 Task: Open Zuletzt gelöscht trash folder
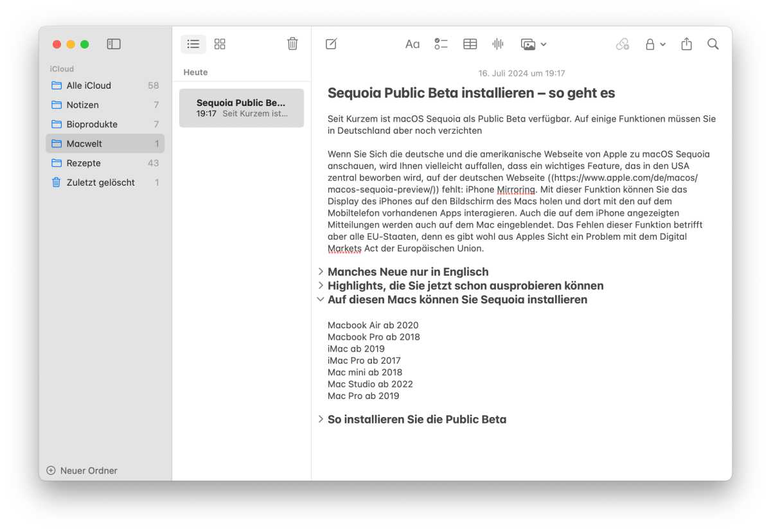105,182
